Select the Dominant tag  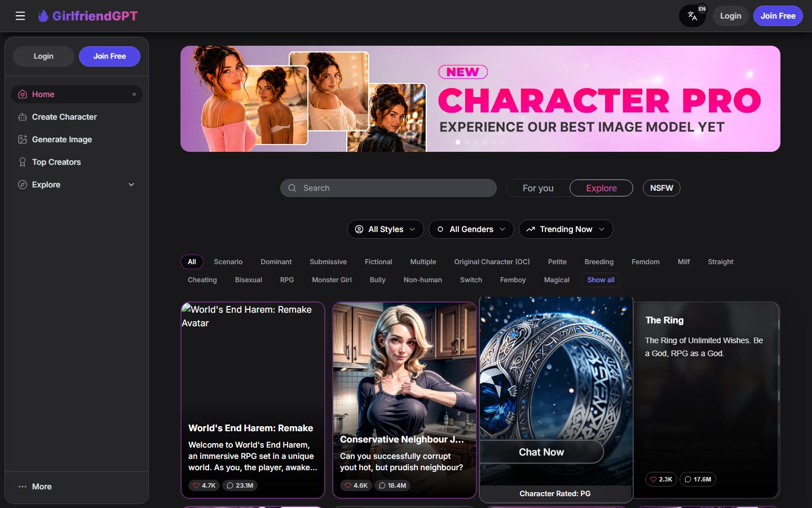(276, 262)
